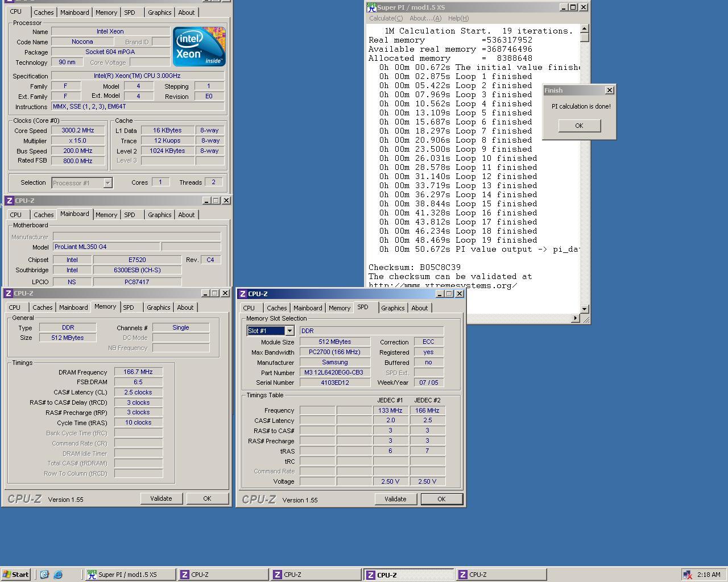Switch to Graphics tab in SPD CPU-Z window

click(x=392, y=308)
